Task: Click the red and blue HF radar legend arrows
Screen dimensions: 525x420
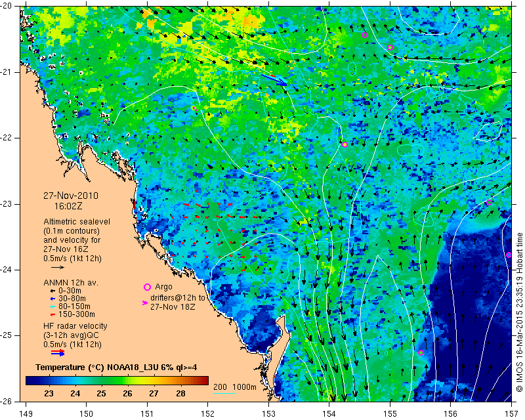Action: point(58,352)
